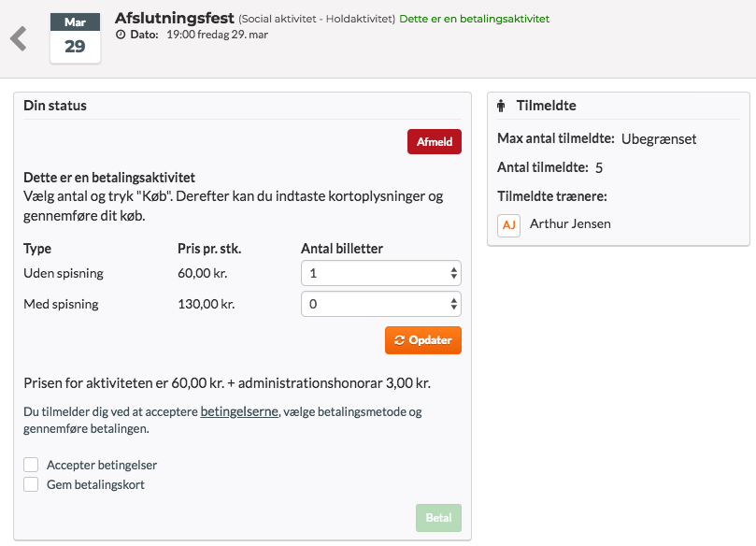
Task: Open Arthur Jensen's AJ avatar
Action: [x=508, y=225]
